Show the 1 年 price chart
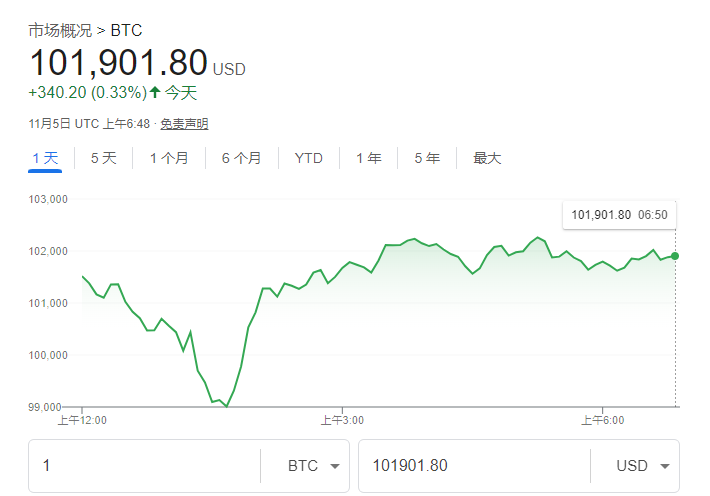The width and height of the screenshot is (710, 496). coord(368,158)
